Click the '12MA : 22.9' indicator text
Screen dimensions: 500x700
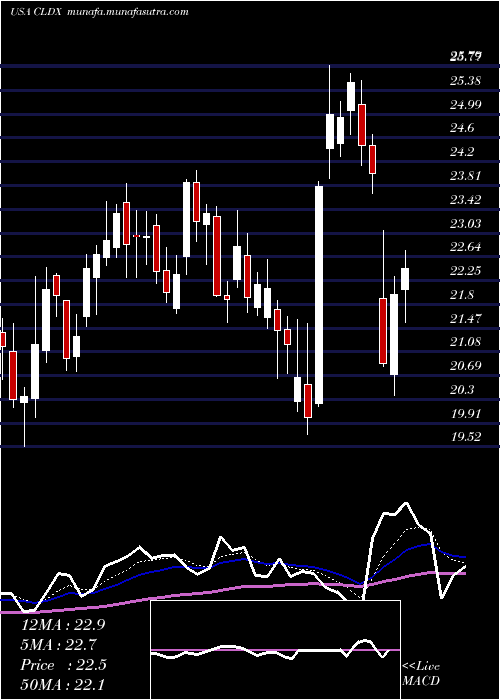[63, 625]
